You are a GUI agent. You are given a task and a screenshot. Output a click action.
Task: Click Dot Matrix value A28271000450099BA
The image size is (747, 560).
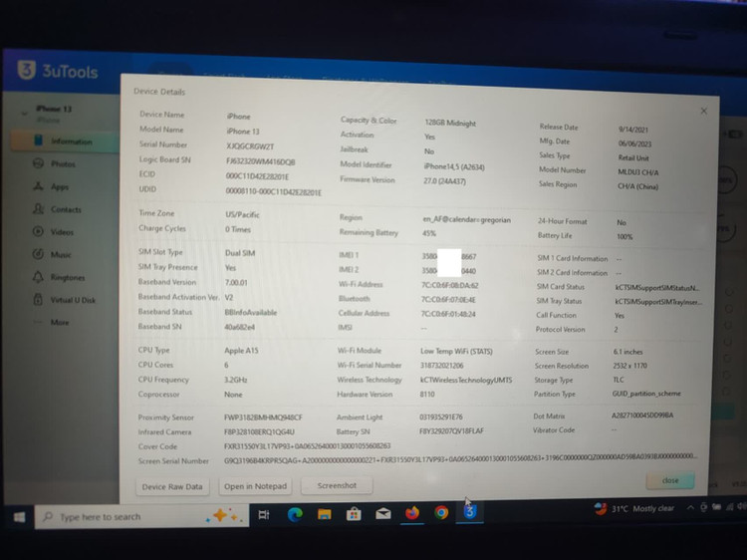(642, 416)
